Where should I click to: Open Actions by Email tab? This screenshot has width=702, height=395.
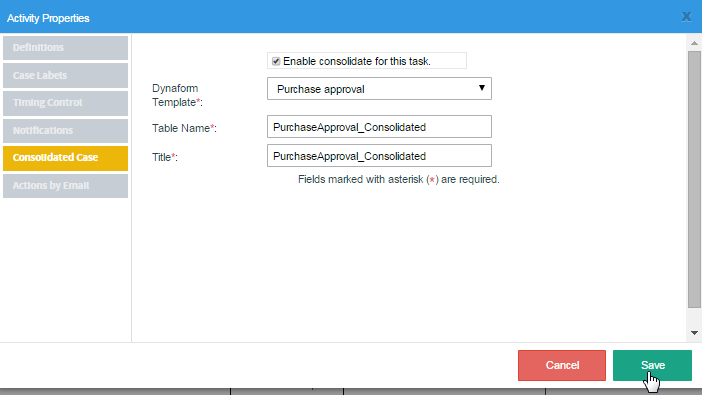pyautogui.click(x=65, y=186)
